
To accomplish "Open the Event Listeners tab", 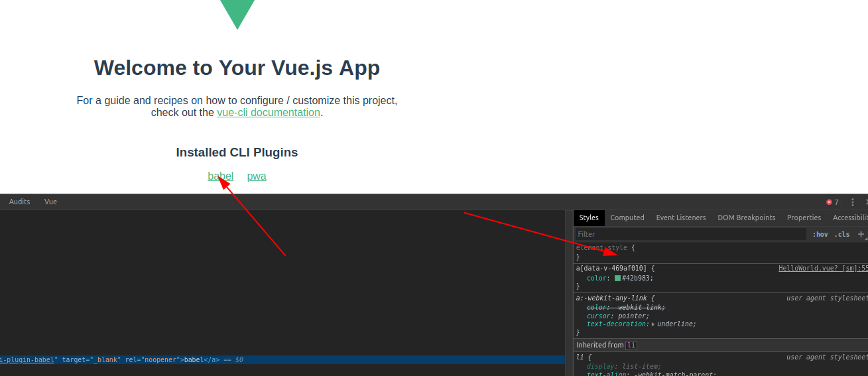I will pos(681,218).
